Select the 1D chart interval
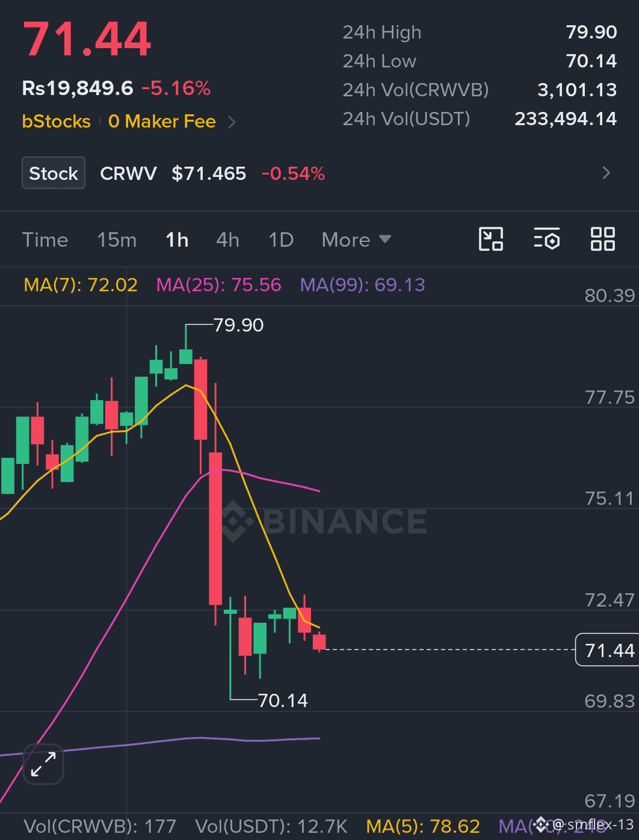639x840 pixels. [281, 240]
